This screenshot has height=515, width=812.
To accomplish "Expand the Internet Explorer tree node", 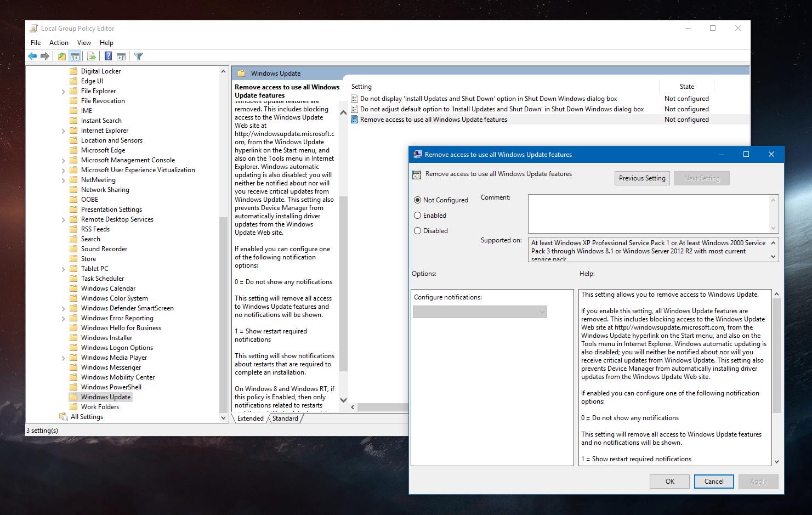I will click(x=63, y=131).
